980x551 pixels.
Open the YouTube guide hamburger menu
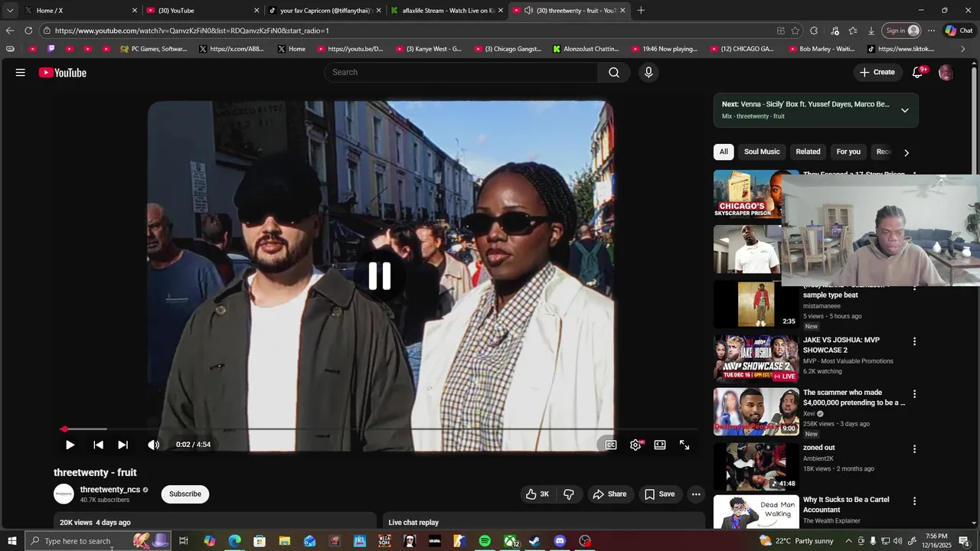pyautogui.click(x=20, y=73)
